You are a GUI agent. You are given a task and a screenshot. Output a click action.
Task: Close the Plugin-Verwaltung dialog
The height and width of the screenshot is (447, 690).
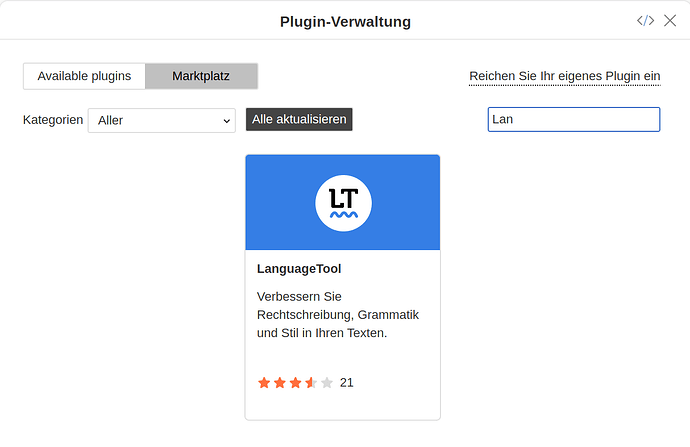(x=670, y=21)
